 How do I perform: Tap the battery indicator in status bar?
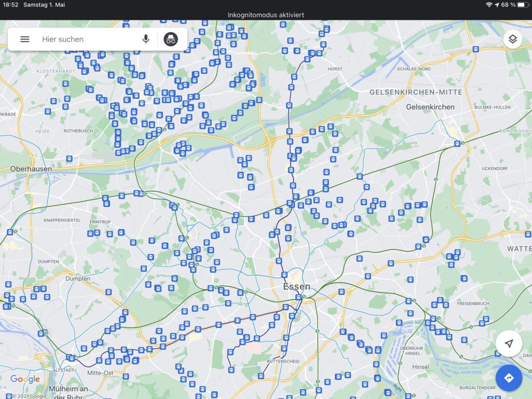[x=522, y=5]
